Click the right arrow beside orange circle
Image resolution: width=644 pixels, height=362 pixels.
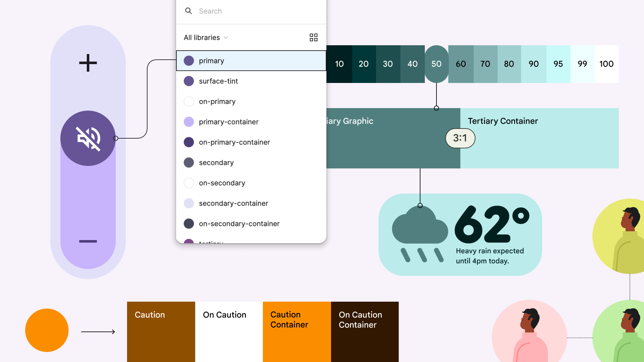[x=98, y=332]
